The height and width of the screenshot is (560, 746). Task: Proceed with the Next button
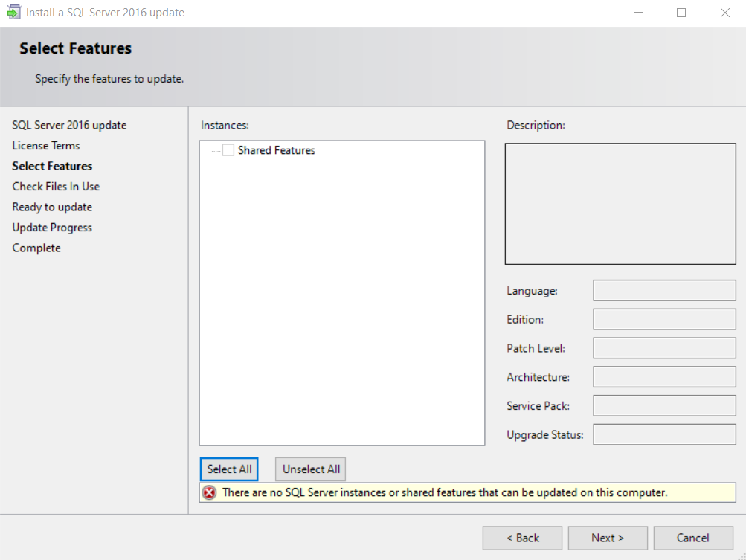click(x=608, y=538)
